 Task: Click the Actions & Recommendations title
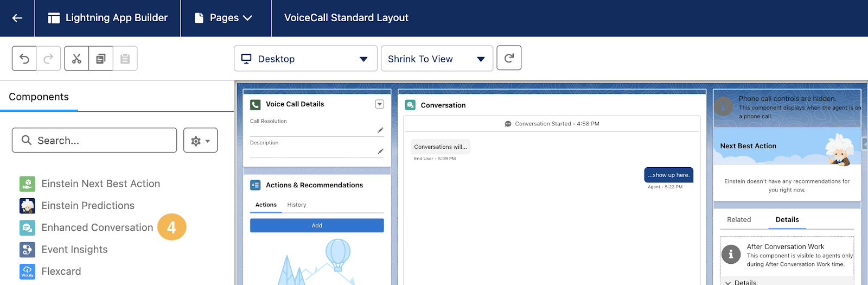(314, 185)
